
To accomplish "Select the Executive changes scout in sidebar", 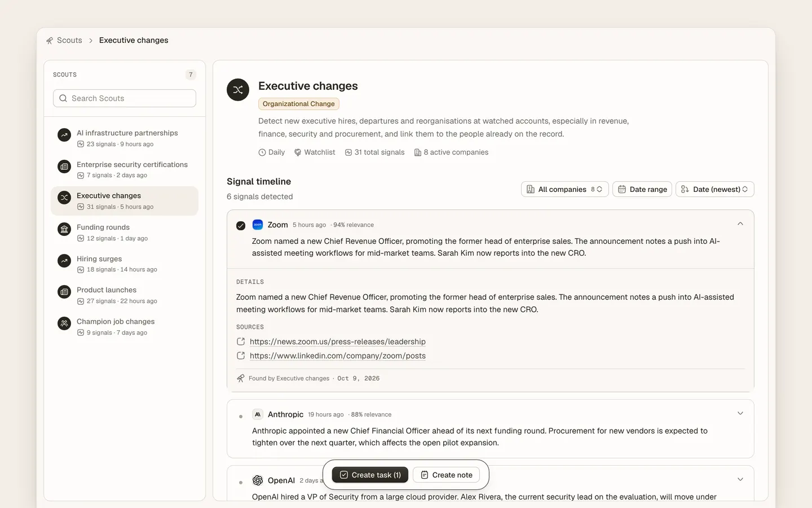I will tap(125, 201).
